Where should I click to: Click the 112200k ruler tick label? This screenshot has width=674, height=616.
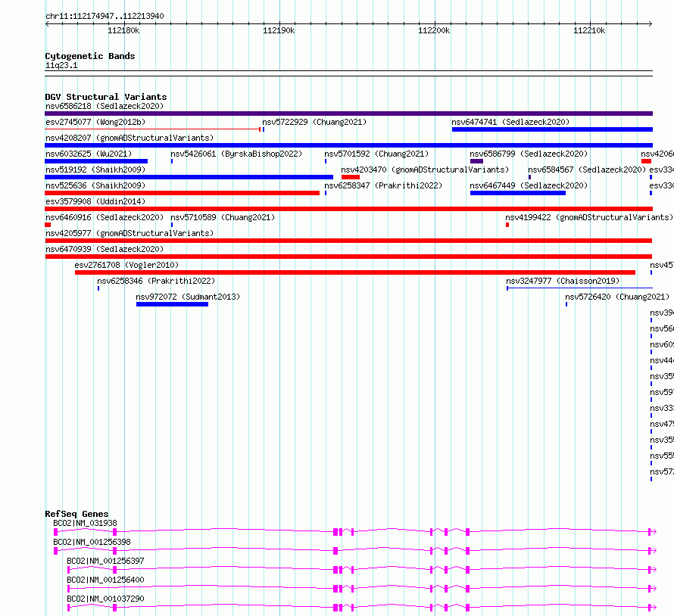(x=434, y=30)
